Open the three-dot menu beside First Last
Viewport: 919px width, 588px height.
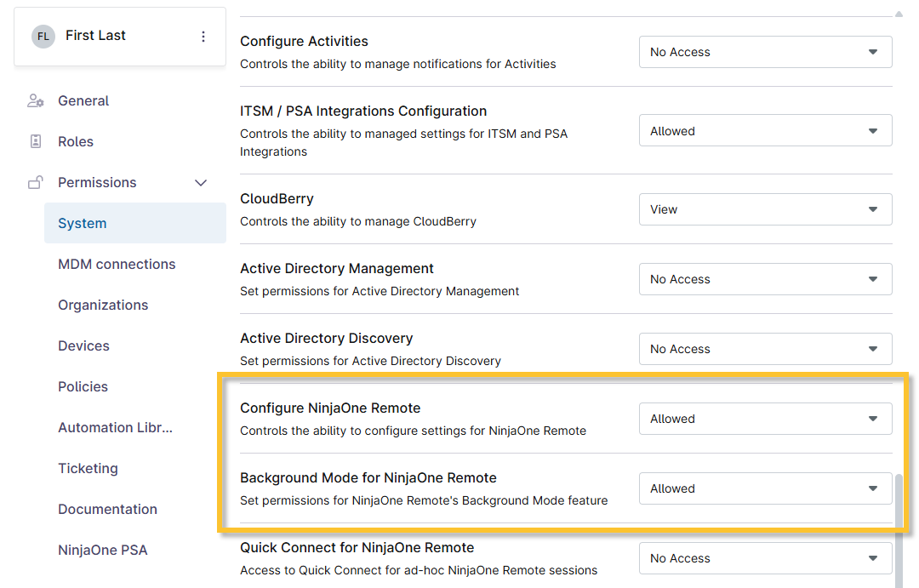tap(203, 37)
